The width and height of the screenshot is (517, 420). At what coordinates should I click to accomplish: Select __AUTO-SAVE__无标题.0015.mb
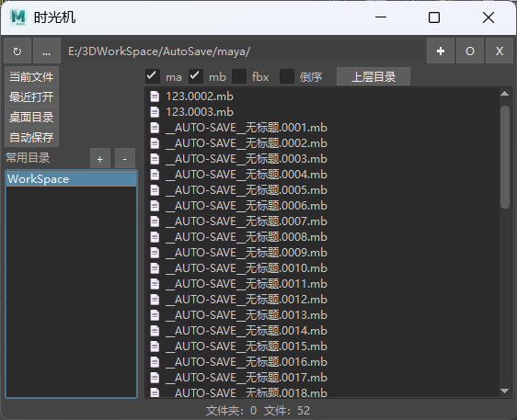pos(247,346)
